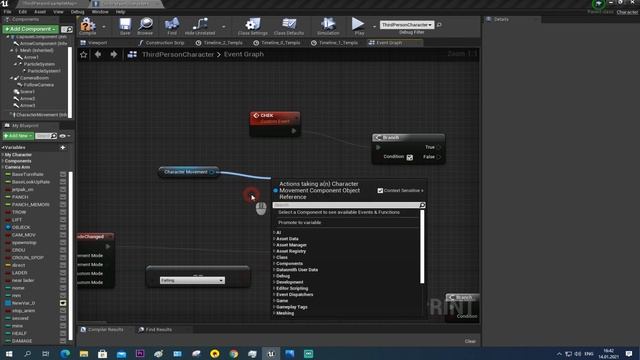
Task: Open ThirdPersonCharacter debug filter dropdown
Action: click(x=407, y=25)
